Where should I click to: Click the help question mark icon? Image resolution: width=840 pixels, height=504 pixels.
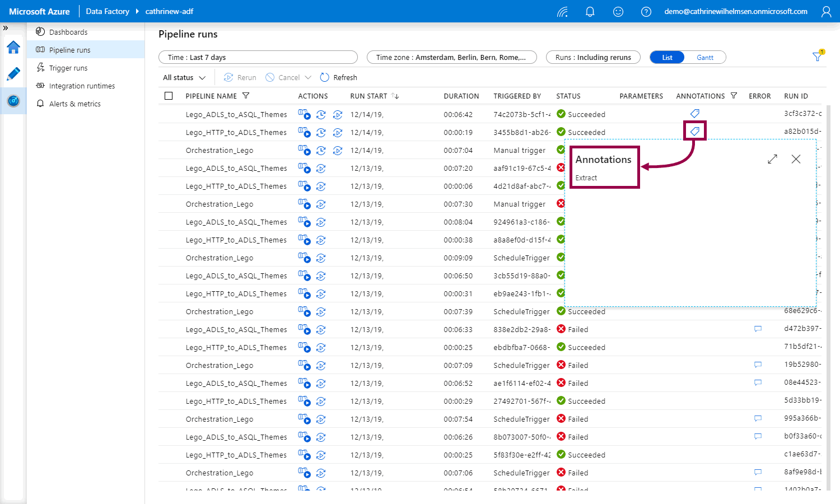pyautogui.click(x=646, y=12)
